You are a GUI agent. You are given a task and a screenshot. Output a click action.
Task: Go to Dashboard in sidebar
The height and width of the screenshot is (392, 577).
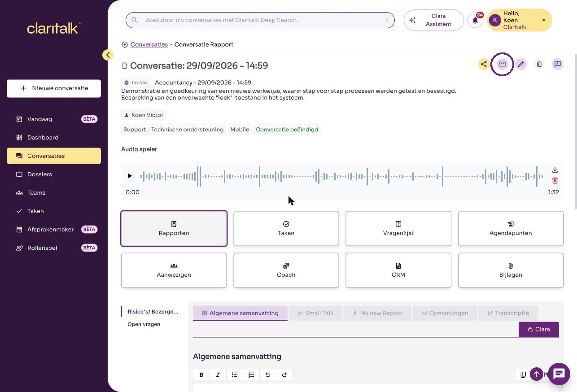54,138
